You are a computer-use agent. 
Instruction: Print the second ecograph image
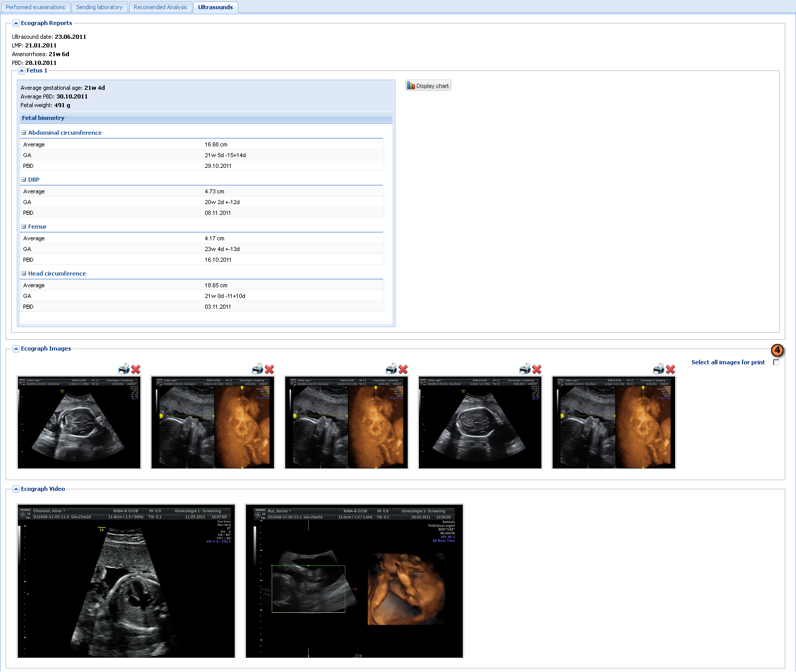tap(257, 369)
